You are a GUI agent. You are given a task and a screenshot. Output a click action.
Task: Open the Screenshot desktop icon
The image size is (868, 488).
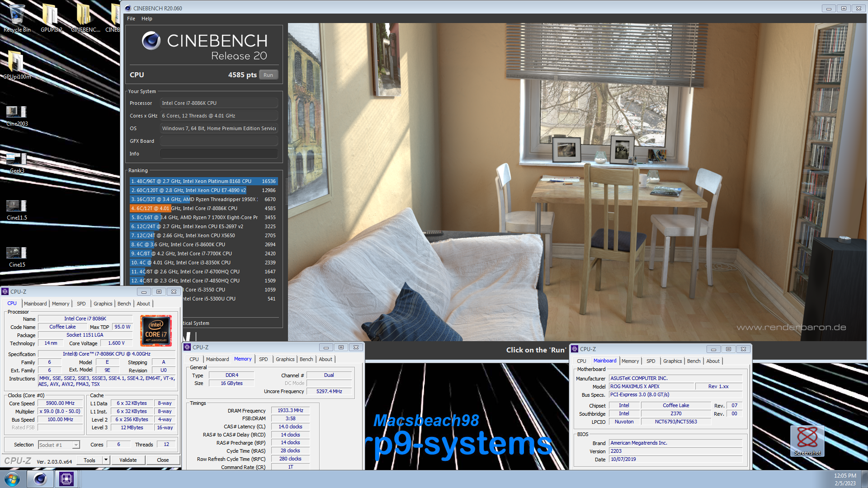[807, 441]
